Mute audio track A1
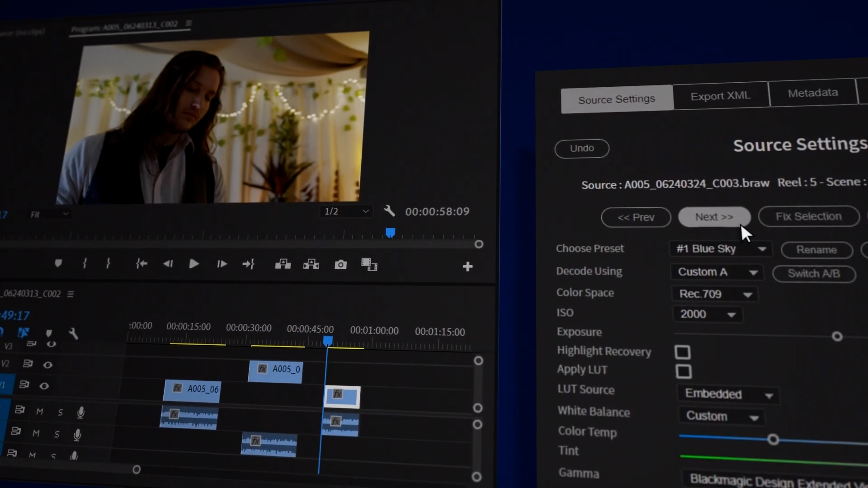 [x=39, y=412]
